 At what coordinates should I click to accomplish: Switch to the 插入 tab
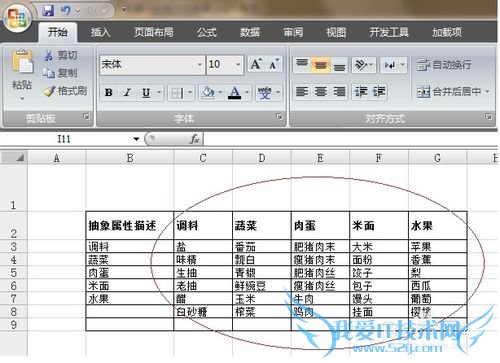(100, 32)
